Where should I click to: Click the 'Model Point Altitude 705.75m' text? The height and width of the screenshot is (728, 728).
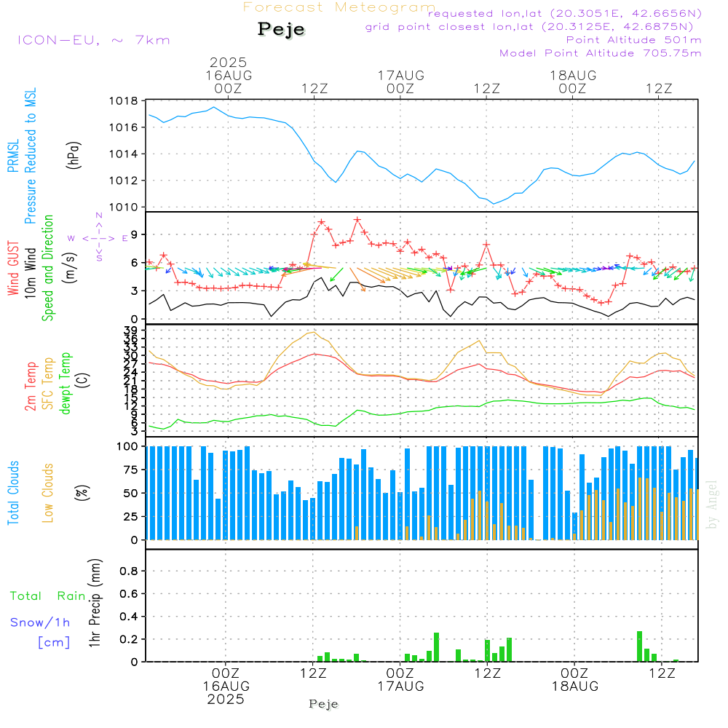click(601, 53)
